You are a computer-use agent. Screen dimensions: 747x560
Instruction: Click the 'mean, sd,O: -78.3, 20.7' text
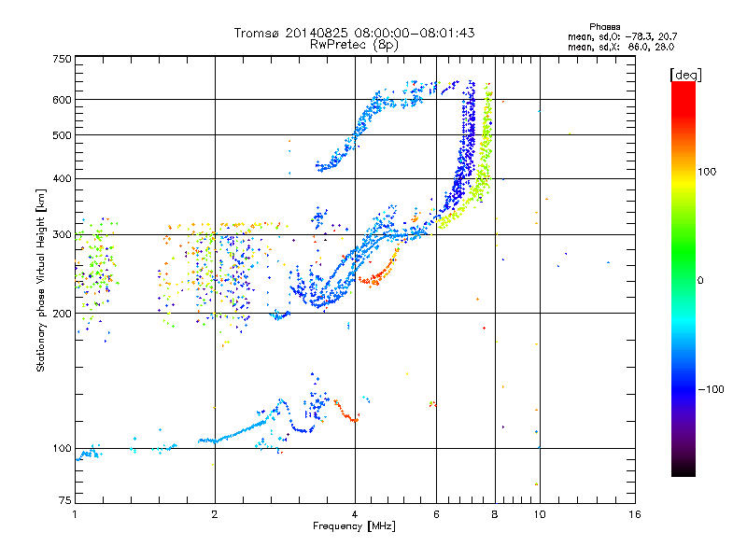[622, 36]
